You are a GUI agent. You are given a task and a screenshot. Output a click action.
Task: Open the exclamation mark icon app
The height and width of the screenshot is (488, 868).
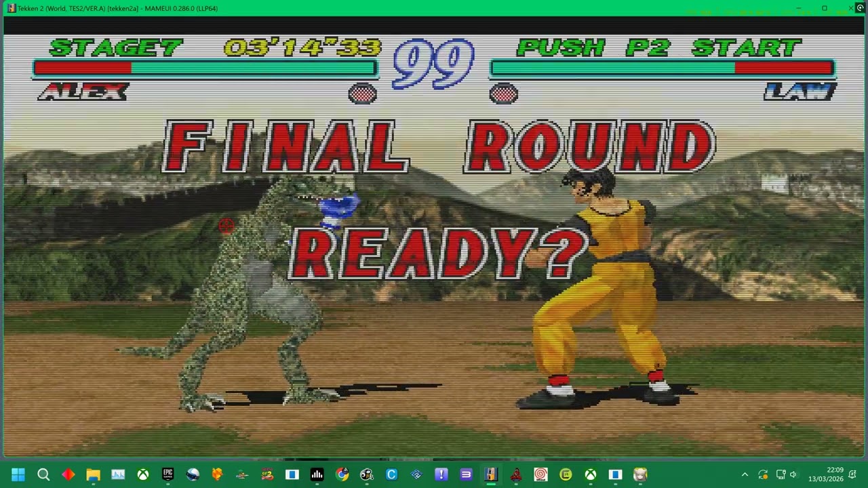(441, 474)
